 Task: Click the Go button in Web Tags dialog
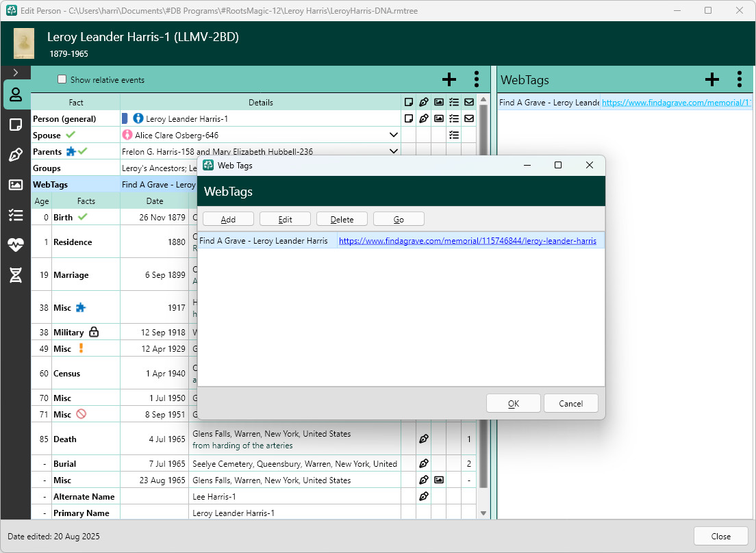[399, 219]
